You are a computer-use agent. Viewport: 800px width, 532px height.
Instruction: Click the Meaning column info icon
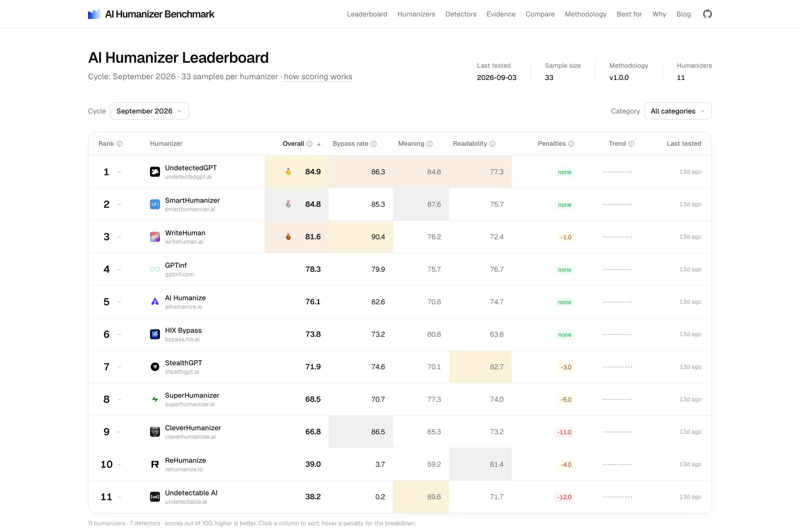click(x=429, y=143)
